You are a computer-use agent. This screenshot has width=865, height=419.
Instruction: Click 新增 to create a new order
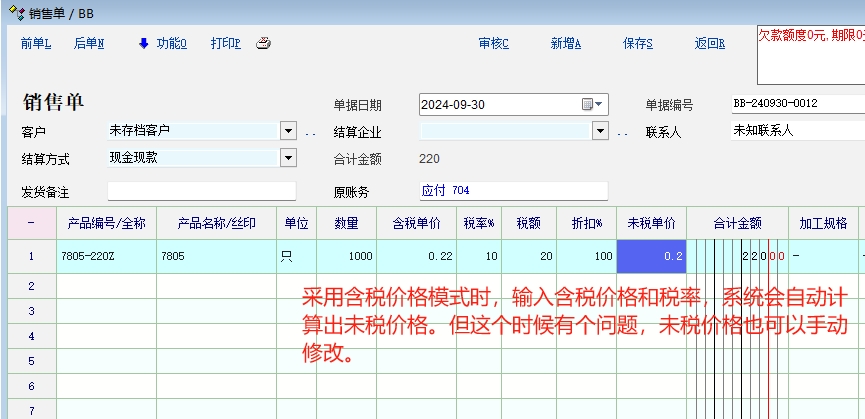tap(566, 43)
